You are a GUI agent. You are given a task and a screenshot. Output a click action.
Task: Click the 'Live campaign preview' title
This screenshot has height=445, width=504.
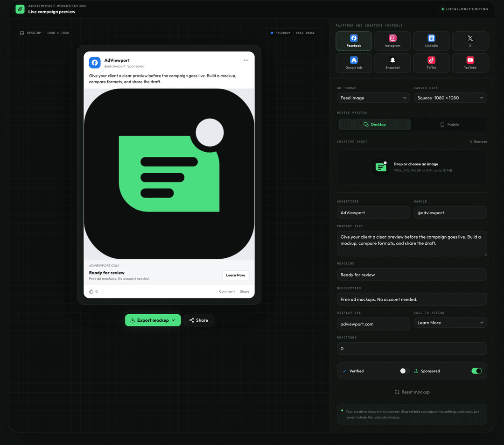52,12
